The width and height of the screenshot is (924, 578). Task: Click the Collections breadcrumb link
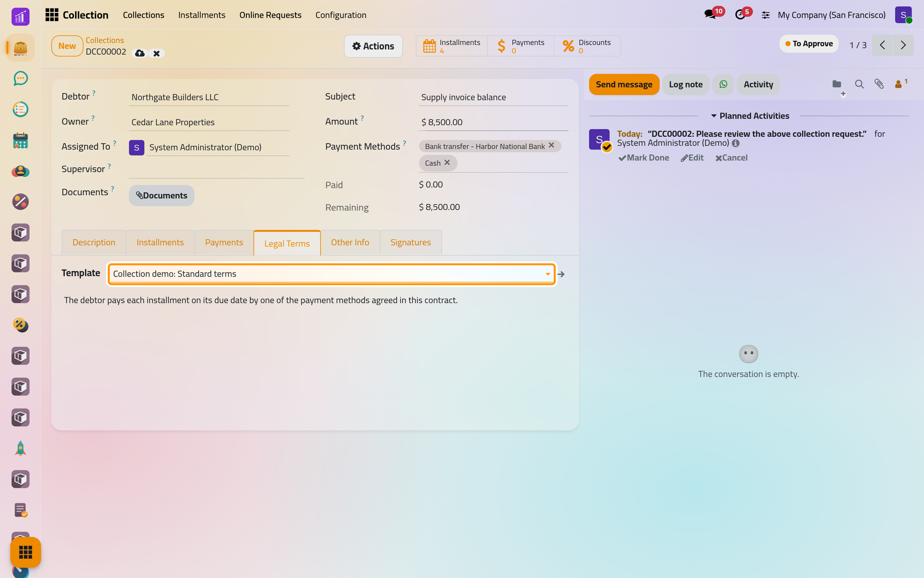click(105, 40)
